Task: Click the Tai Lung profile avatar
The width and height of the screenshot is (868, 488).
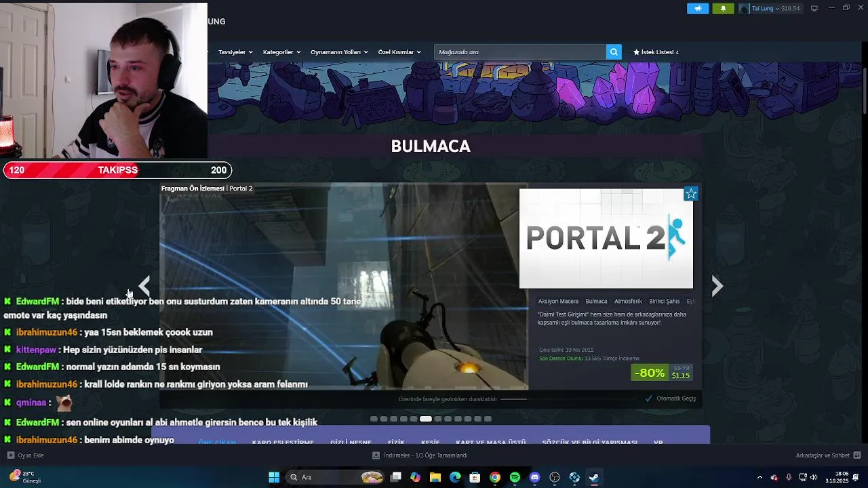Action: (x=744, y=8)
